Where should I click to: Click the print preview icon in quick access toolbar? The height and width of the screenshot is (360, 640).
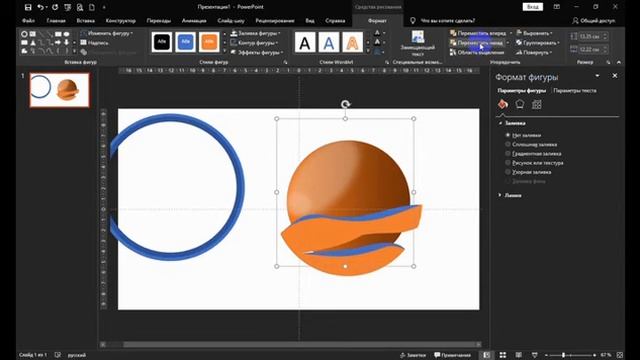pyautogui.click(x=80, y=7)
